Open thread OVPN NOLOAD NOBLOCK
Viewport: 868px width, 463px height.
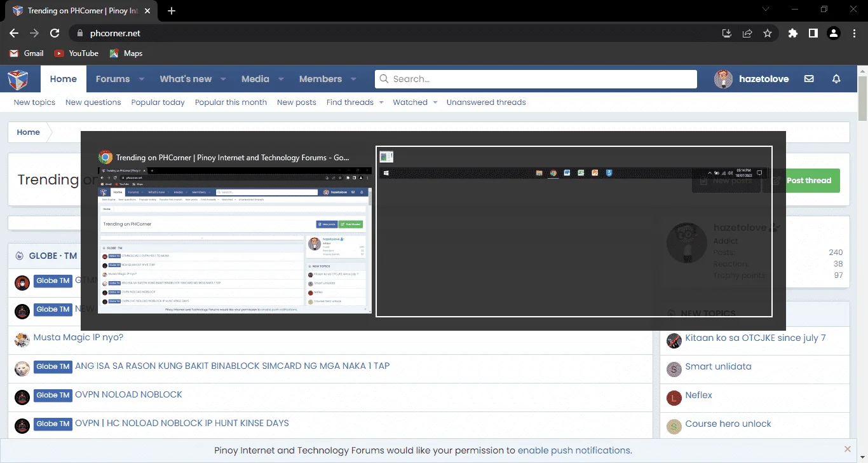click(x=128, y=394)
